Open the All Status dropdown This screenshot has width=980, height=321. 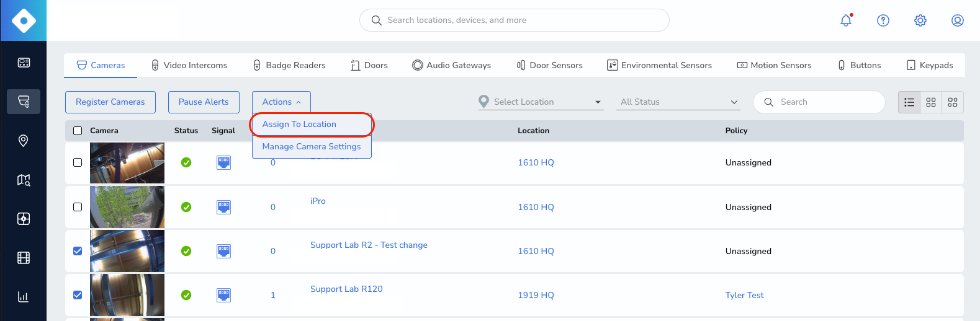click(x=678, y=102)
